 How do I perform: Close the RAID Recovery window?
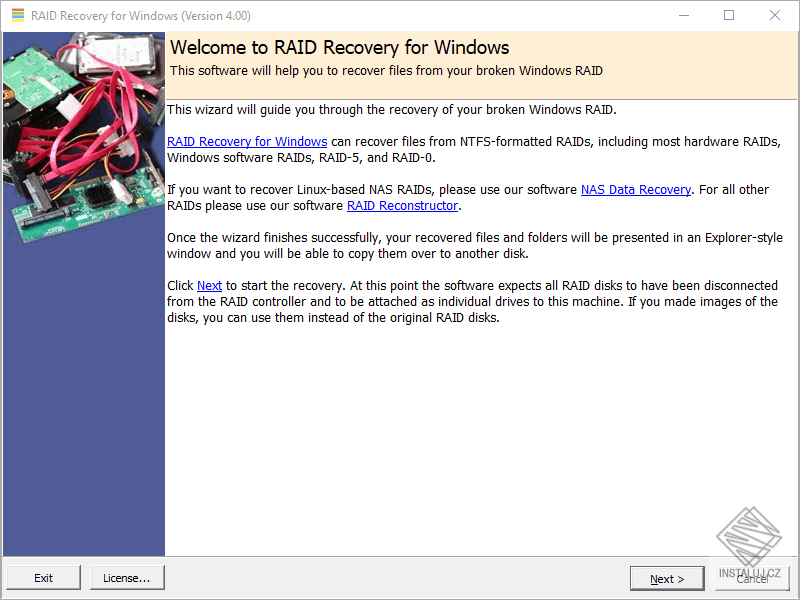[x=775, y=15]
